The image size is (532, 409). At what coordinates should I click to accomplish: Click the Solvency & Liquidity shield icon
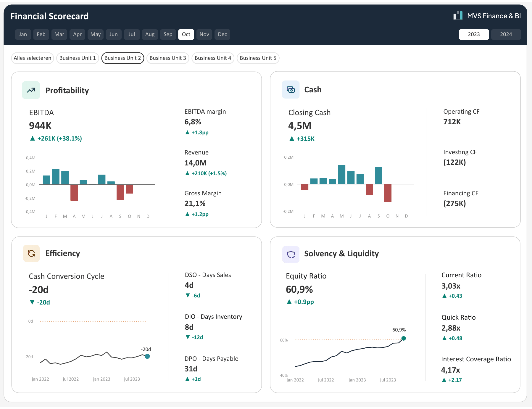click(x=291, y=254)
